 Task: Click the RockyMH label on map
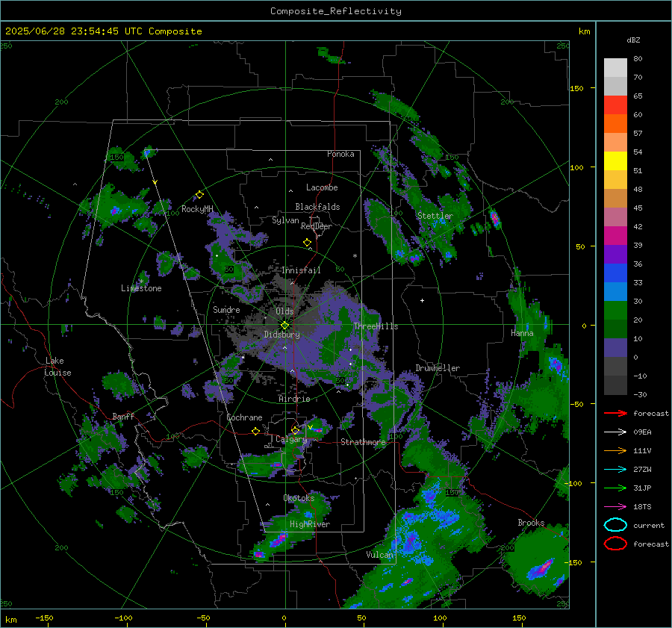[x=197, y=209]
